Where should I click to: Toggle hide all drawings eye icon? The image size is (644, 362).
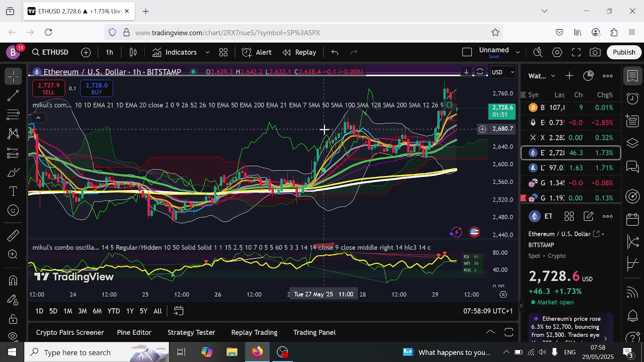click(x=13, y=336)
